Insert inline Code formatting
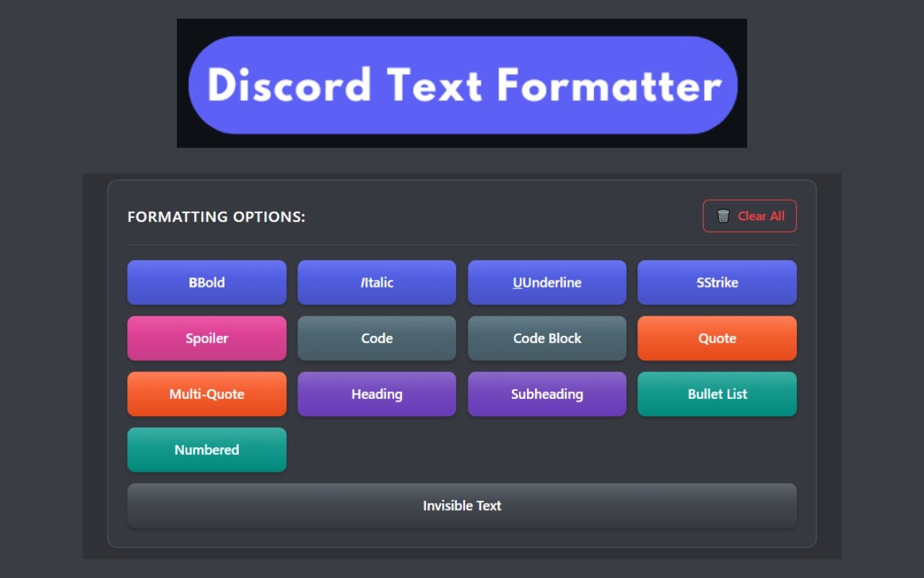 [377, 338]
